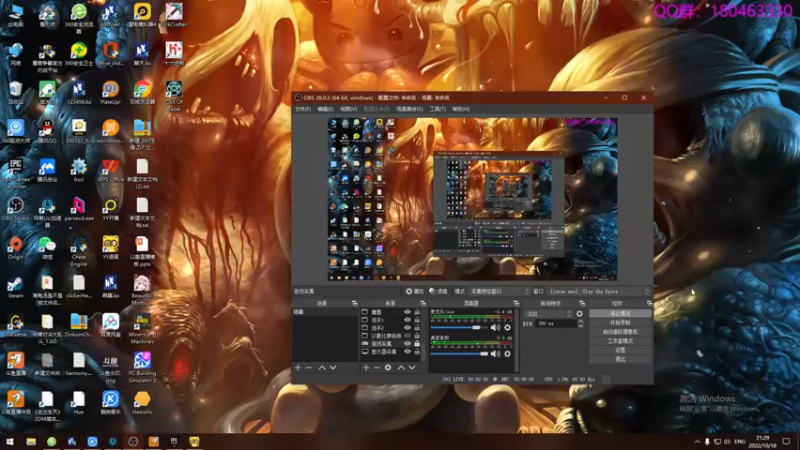Toggle lock on 显示器采集 source

click(417, 352)
